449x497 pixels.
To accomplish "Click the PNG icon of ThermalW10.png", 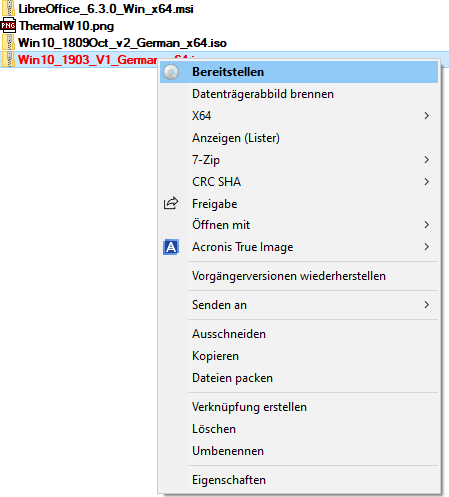I will point(8,26).
